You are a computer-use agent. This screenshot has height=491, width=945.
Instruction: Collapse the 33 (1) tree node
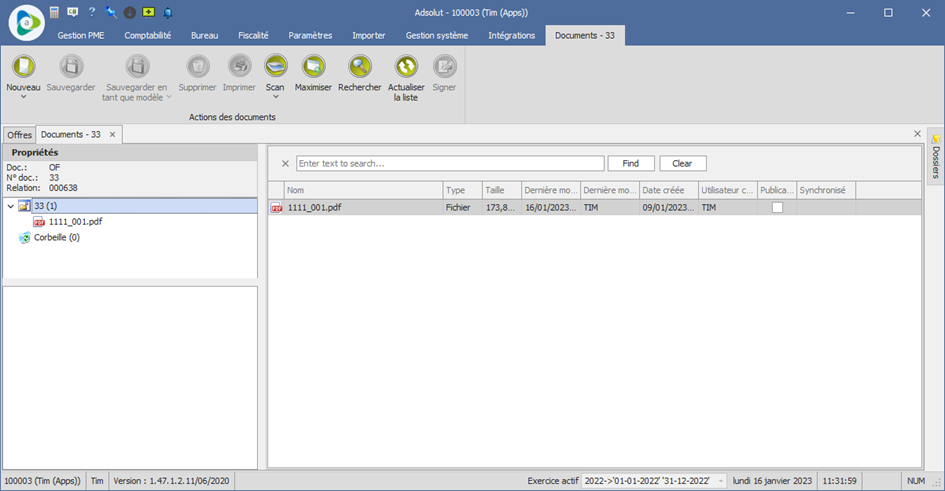pos(10,206)
